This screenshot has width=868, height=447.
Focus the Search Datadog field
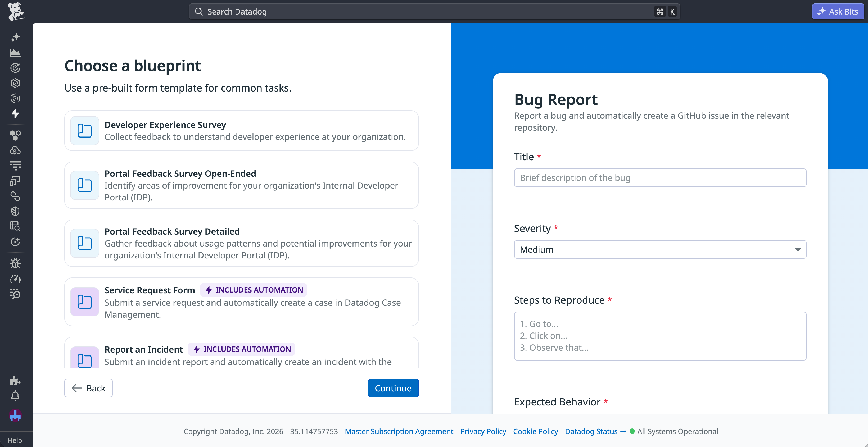click(x=434, y=12)
